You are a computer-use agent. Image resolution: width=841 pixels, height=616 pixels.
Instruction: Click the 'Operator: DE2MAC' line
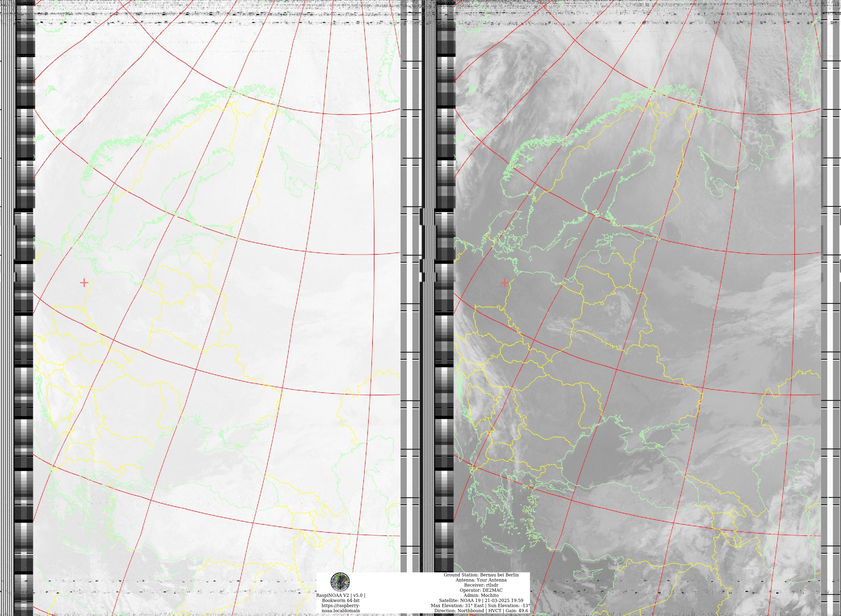tap(481, 590)
